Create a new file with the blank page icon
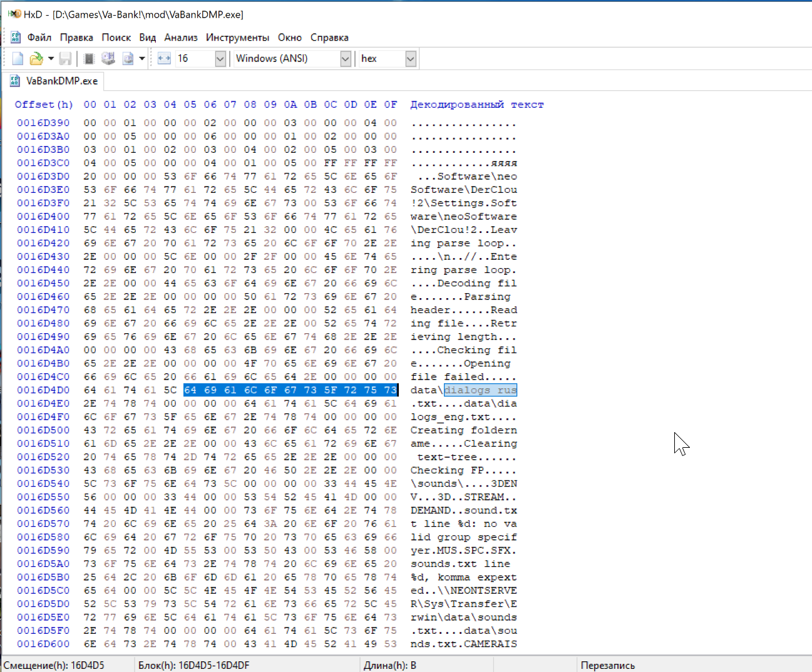812x672 pixels. coord(18,59)
